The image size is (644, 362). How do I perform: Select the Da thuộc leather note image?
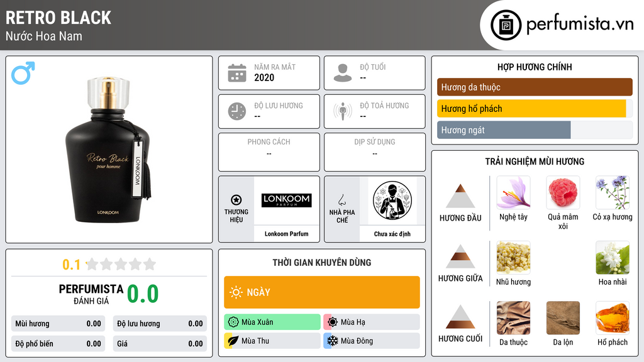click(x=513, y=317)
